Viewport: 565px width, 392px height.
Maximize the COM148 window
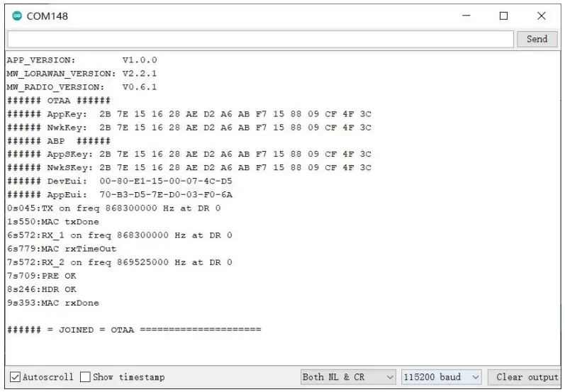(504, 16)
